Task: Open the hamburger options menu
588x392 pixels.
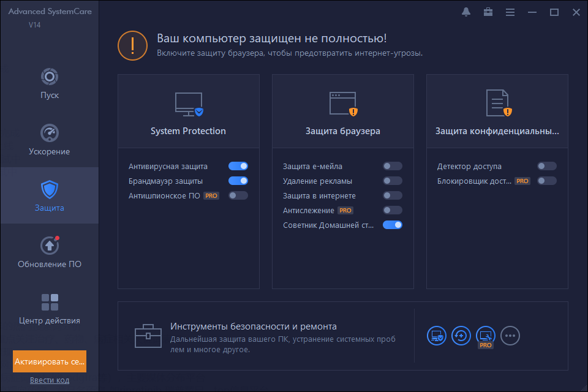Action: (x=510, y=12)
